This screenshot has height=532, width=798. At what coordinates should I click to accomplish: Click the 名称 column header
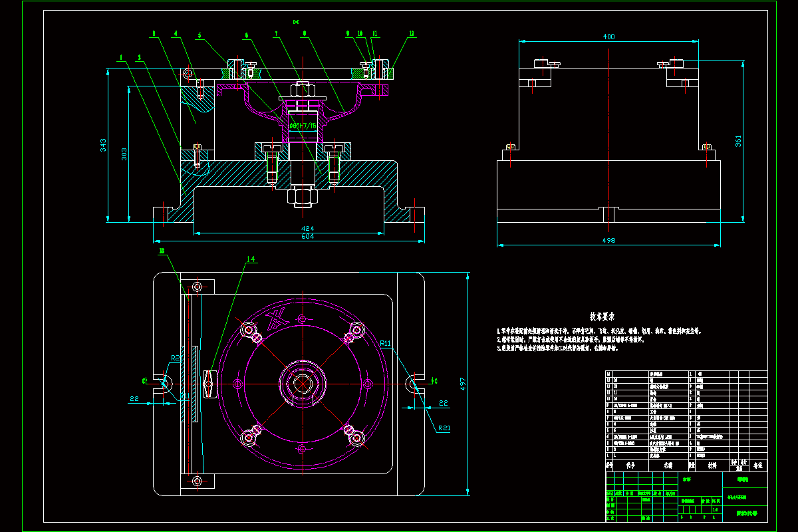tap(667, 465)
